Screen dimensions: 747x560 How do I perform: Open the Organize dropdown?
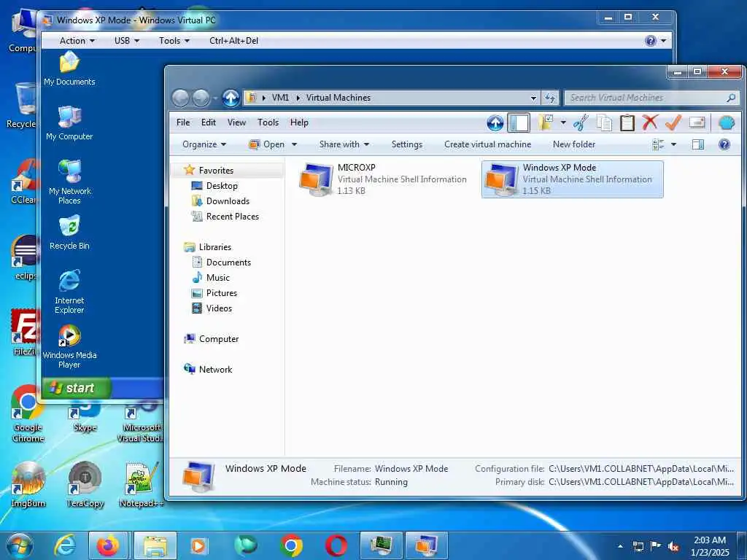coord(204,144)
